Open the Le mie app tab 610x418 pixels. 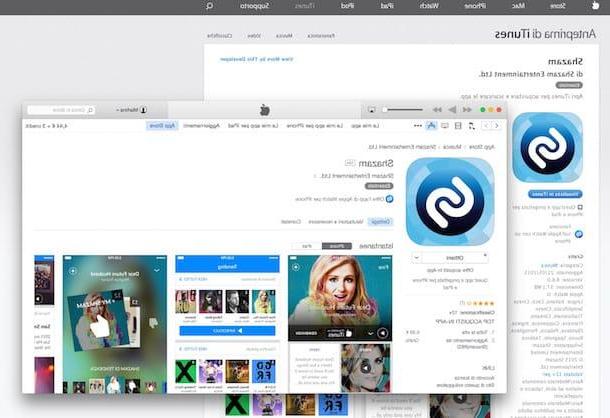click(x=365, y=126)
